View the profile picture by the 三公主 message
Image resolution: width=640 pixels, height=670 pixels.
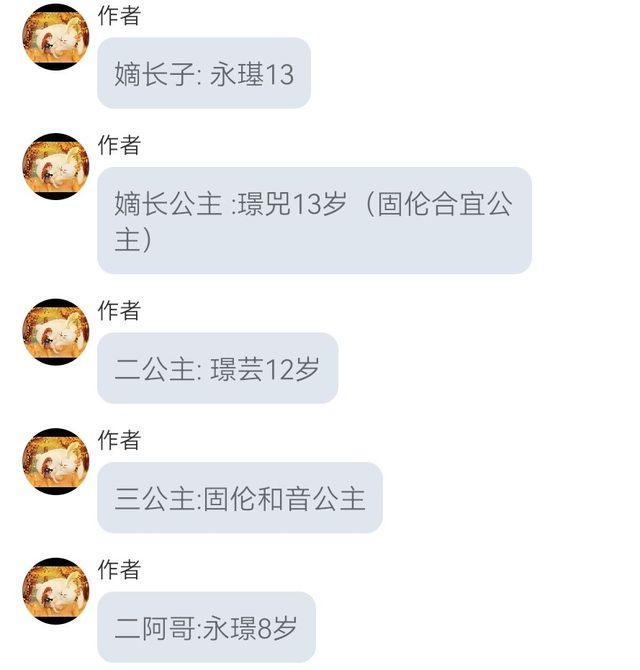pyautogui.click(x=56, y=461)
